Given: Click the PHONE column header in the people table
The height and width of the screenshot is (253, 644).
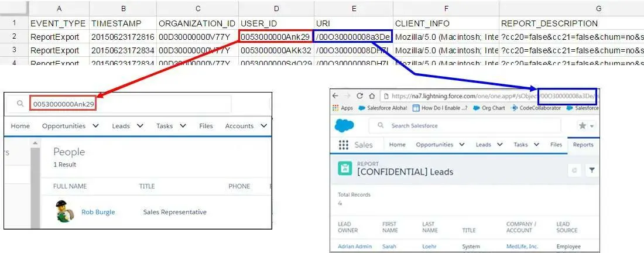Looking at the screenshot, I should (239, 186).
